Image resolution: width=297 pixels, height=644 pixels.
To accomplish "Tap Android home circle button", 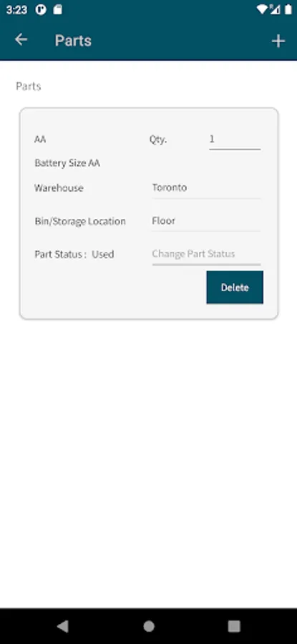I will point(149,626).
